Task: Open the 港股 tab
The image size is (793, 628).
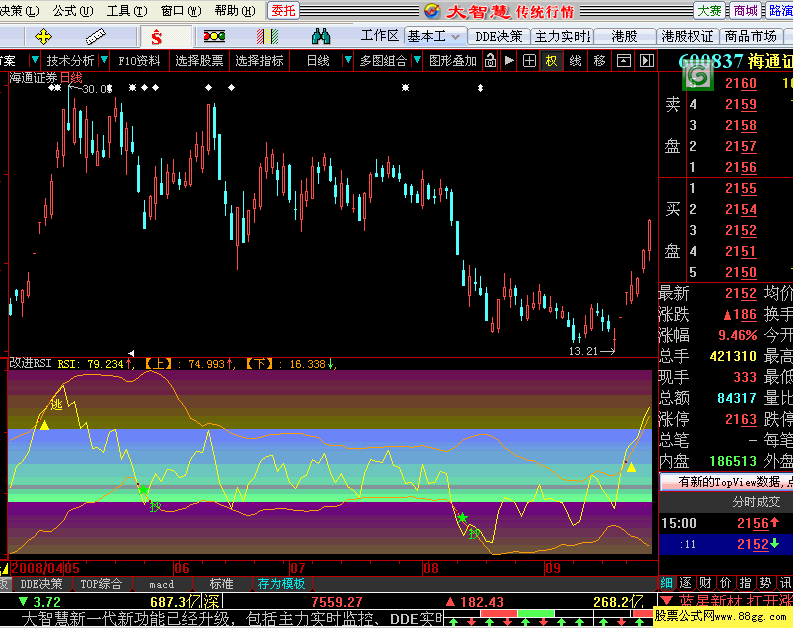Action: click(624, 36)
